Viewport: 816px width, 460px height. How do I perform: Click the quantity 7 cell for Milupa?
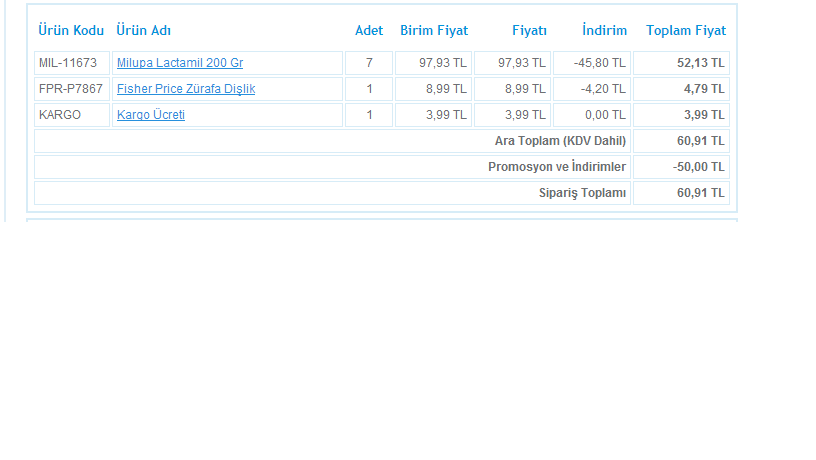(x=369, y=63)
